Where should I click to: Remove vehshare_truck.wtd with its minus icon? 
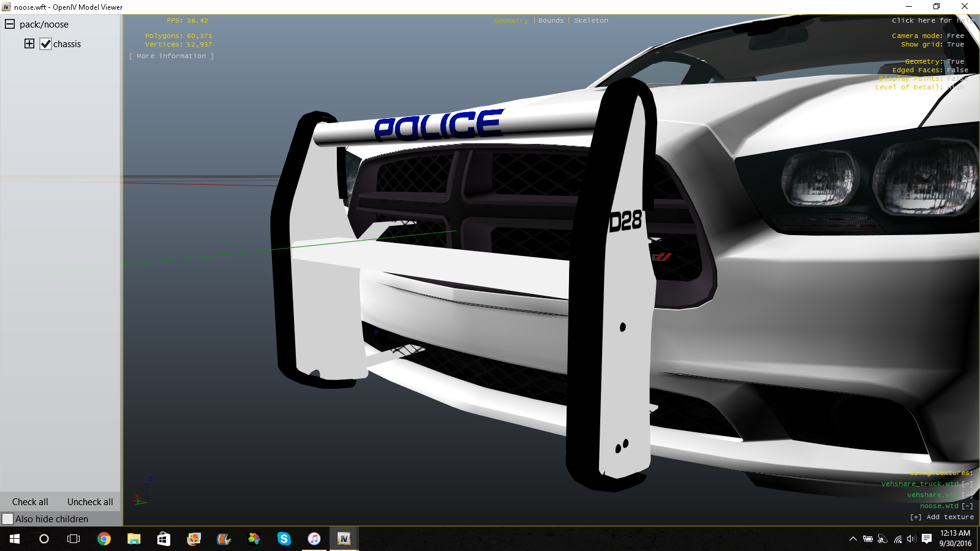coord(967,484)
